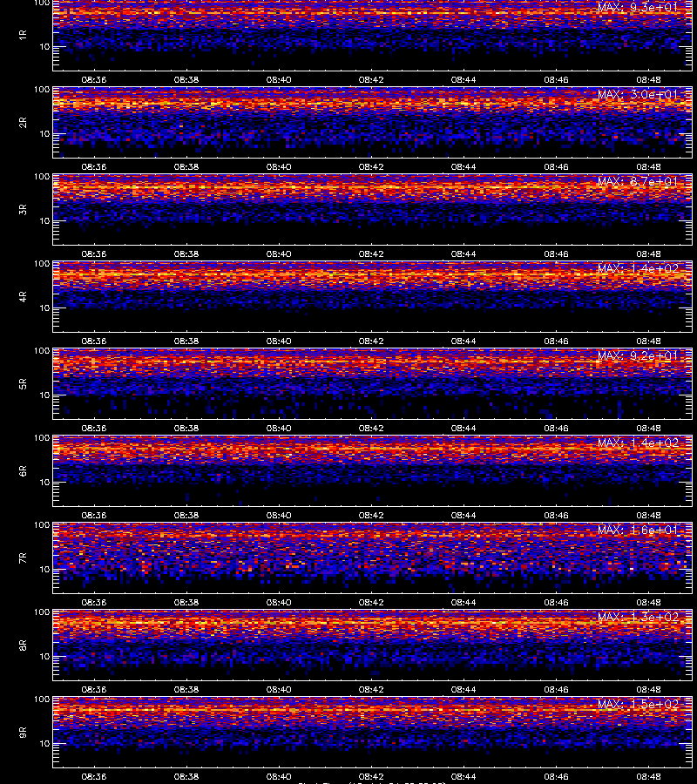The width and height of the screenshot is (697, 784).
Task: Click the 08:36 time tick below panel 1R
Action: click(x=94, y=79)
